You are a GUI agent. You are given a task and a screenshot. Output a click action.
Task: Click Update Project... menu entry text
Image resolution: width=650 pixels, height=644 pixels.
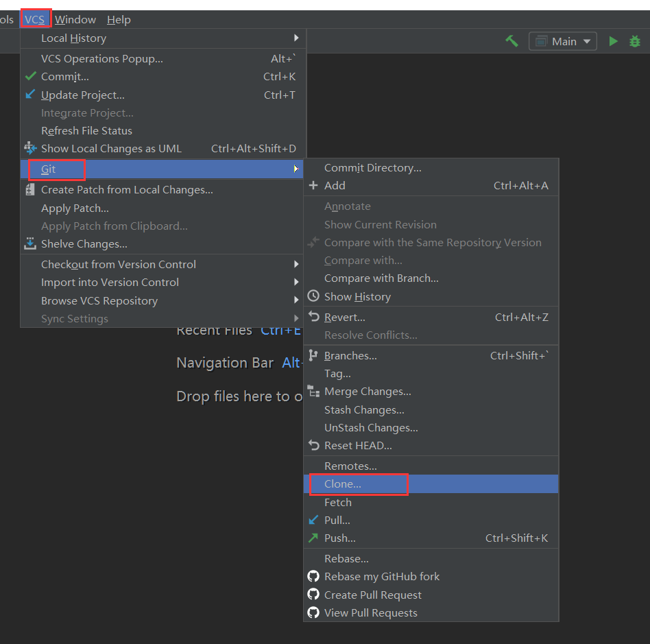point(83,95)
